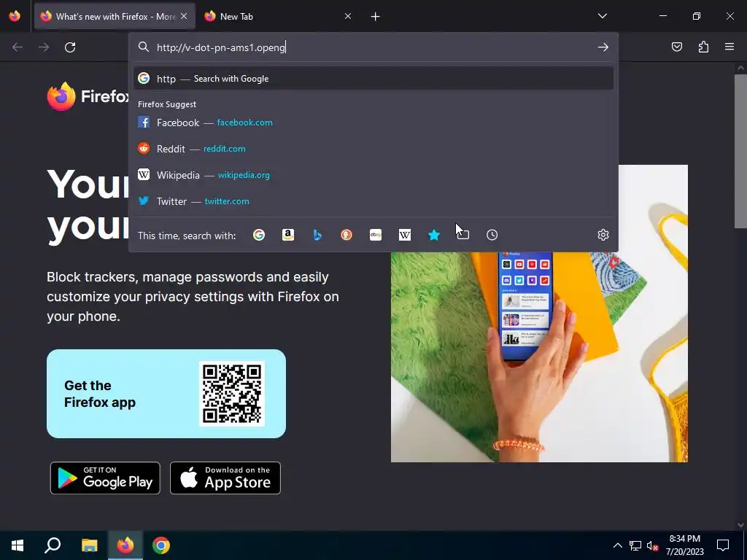Open the Firefox application hamburger menu
Image resolution: width=747 pixels, height=560 pixels.
(729, 47)
